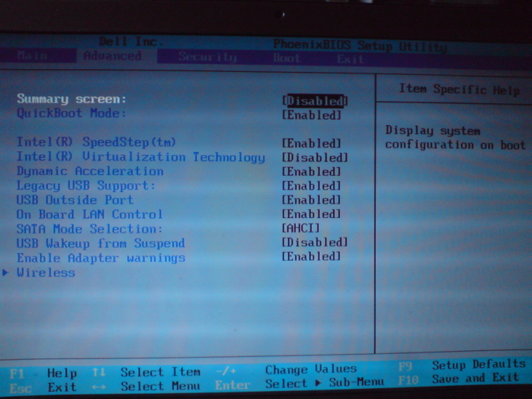
Task: Open the Main BIOS tab
Action: coord(32,55)
